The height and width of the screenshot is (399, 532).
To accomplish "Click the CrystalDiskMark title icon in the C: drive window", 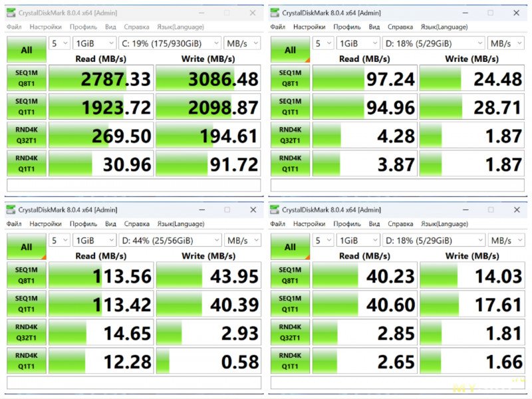I will click(11, 13).
